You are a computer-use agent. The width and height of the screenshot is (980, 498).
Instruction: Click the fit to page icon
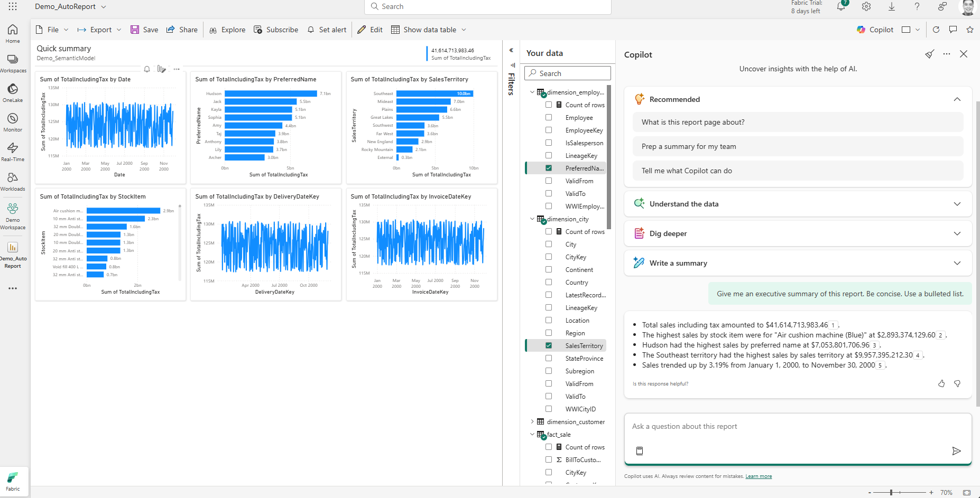[x=967, y=492]
